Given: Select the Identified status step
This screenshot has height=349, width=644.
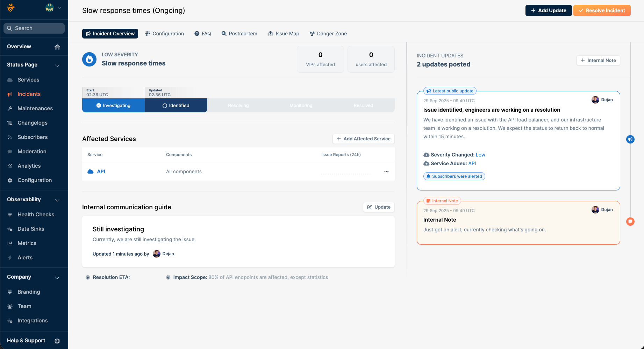Looking at the screenshot, I should click(176, 105).
